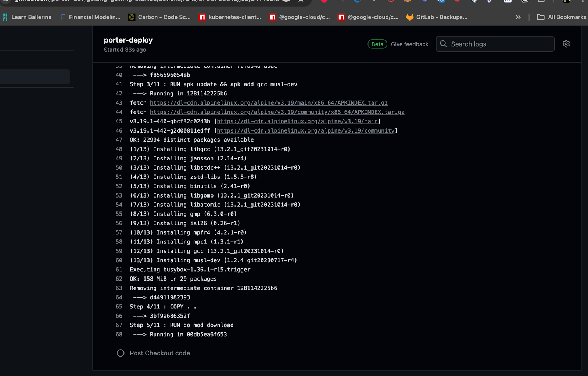
Task: Select the highlighted job item in left sidebar
Action: 35,77
